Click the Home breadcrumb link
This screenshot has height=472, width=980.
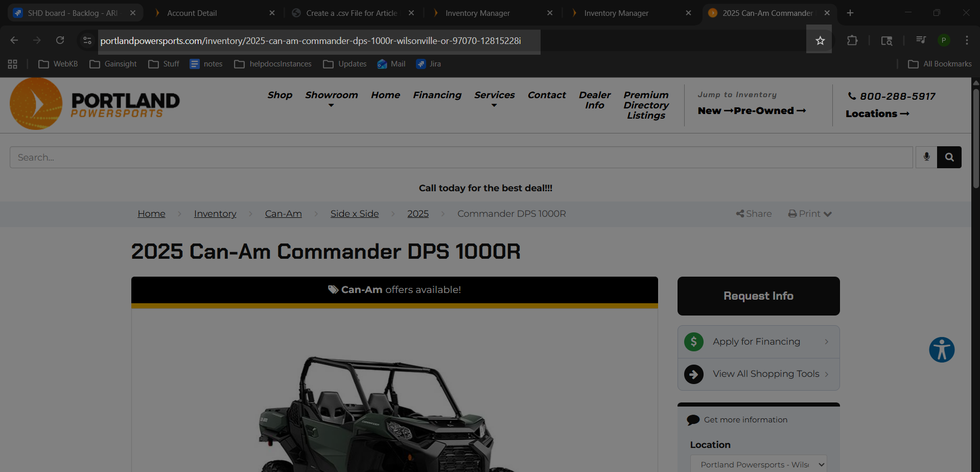tap(152, 214)
